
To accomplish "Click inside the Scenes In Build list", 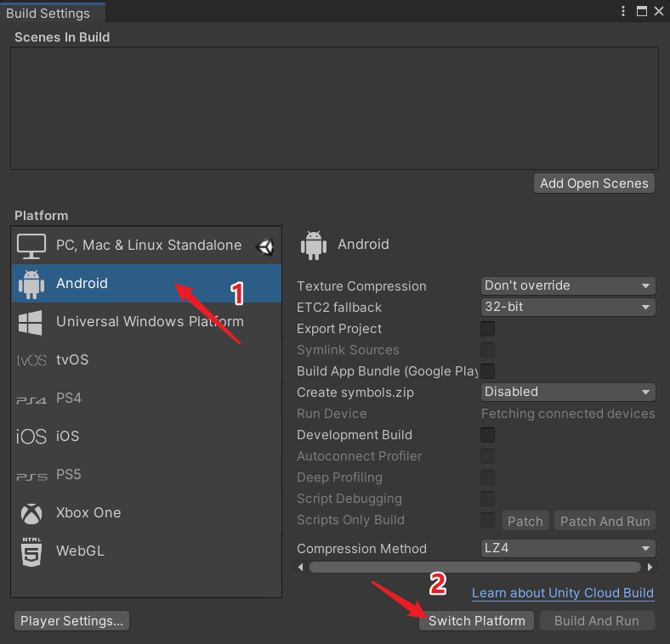I will (334, 108).
